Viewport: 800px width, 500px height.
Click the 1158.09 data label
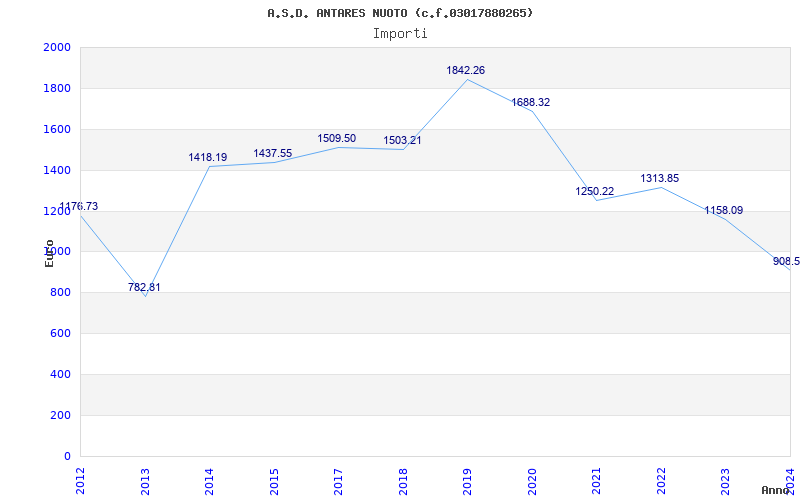(724, 210)
